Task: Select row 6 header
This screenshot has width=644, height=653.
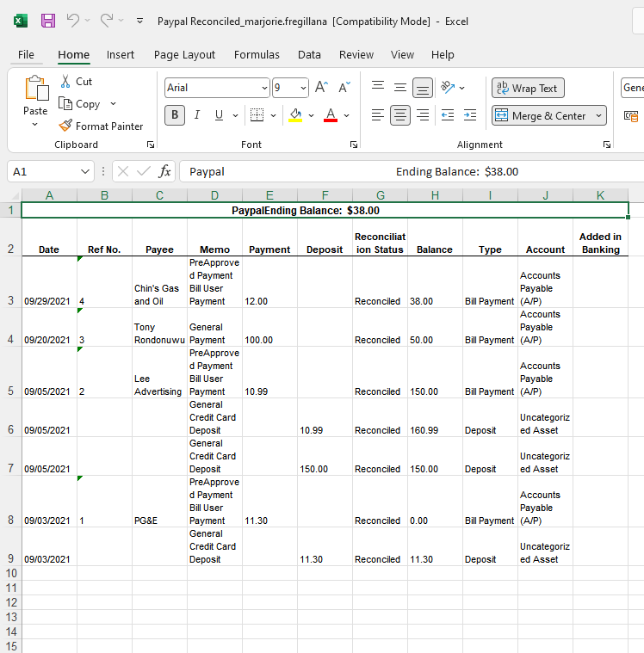Action: click(11, 417)
